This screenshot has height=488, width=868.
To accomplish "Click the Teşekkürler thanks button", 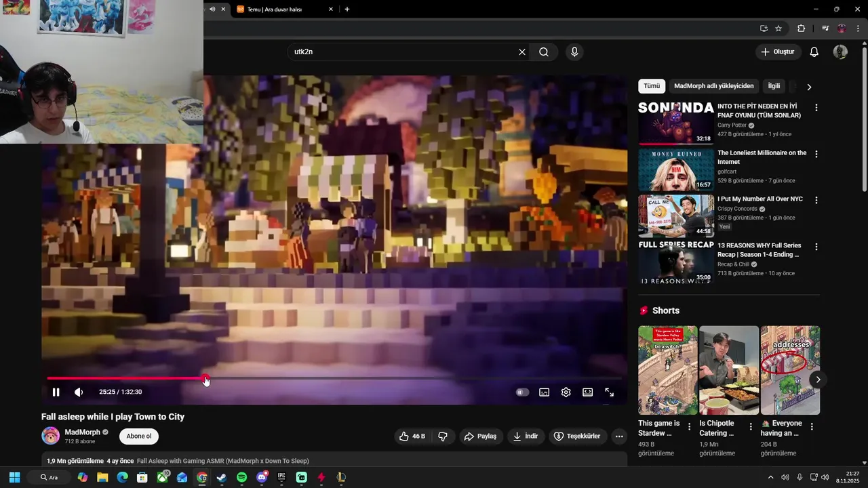I will (577, 436).
